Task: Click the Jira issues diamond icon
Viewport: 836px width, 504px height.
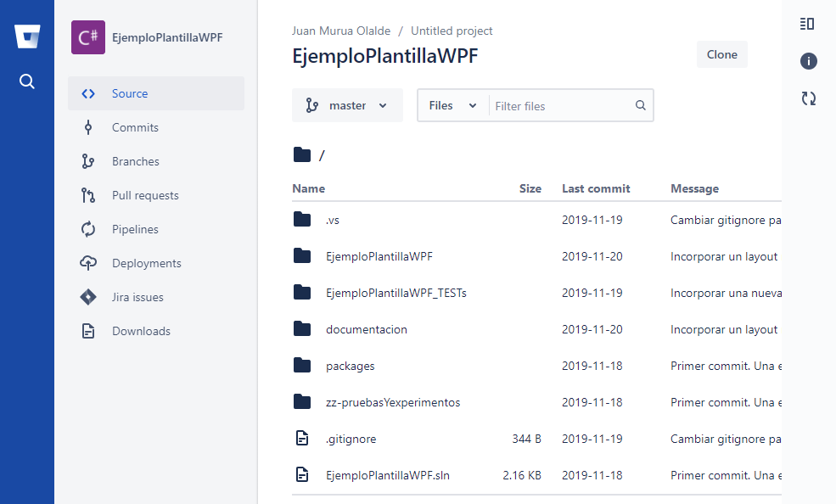Action: 88,297
